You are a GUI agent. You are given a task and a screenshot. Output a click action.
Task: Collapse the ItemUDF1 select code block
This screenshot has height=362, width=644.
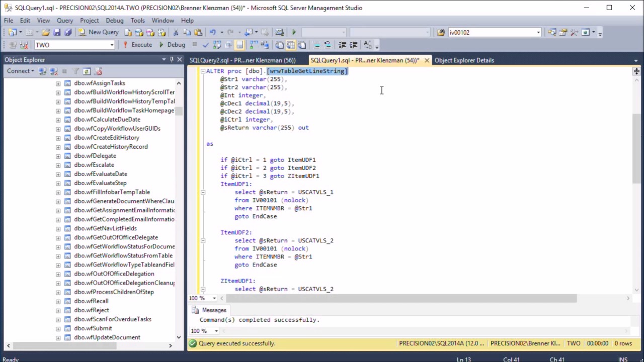203,192
